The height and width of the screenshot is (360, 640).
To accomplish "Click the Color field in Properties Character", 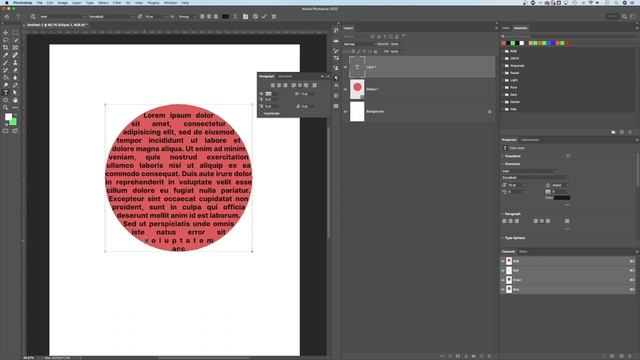I will pyautogui.click(x=562, y=198).
